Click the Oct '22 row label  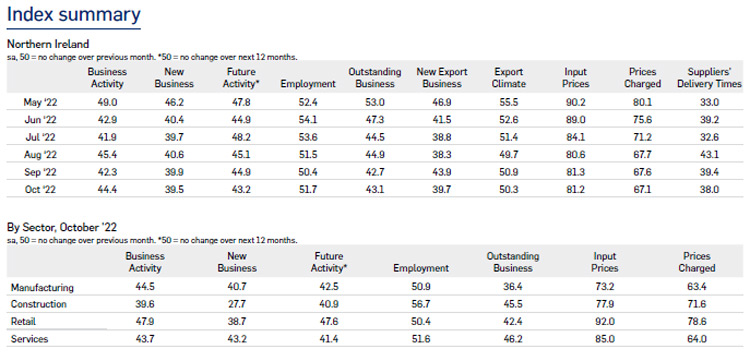point(40,189)
